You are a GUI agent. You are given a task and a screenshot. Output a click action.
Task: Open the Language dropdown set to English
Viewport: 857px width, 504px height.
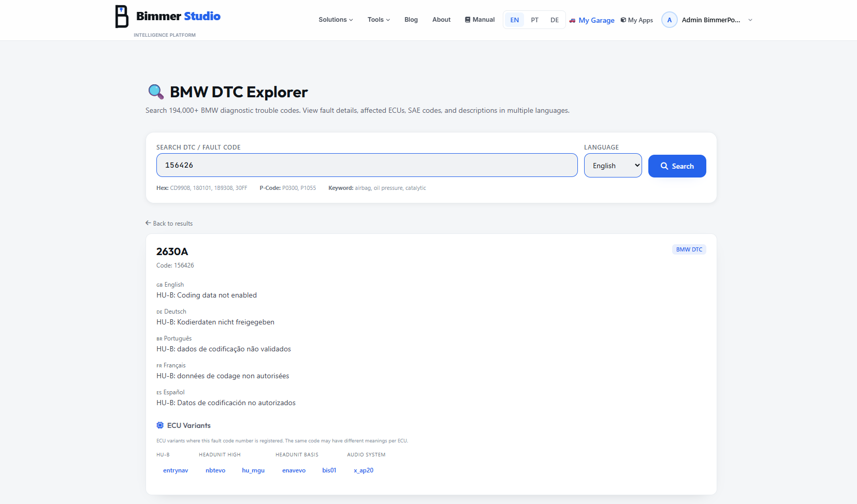(x=613, y=166)
